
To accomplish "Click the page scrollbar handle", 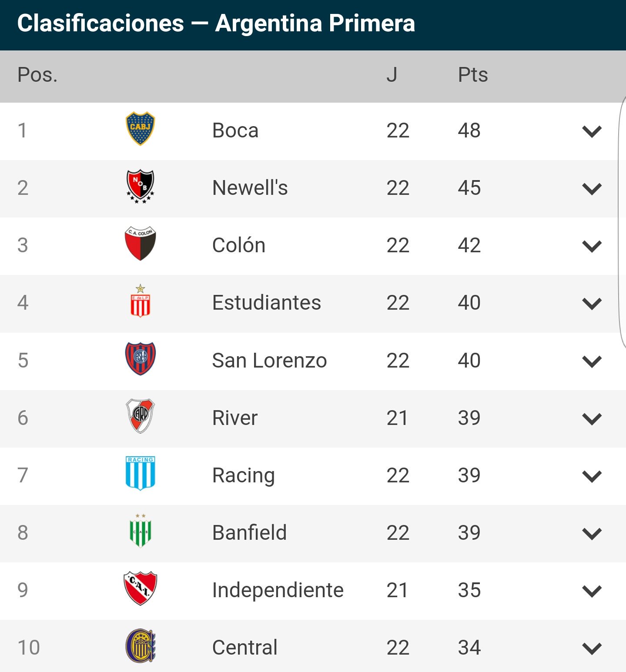I will (x=622, y=222).
